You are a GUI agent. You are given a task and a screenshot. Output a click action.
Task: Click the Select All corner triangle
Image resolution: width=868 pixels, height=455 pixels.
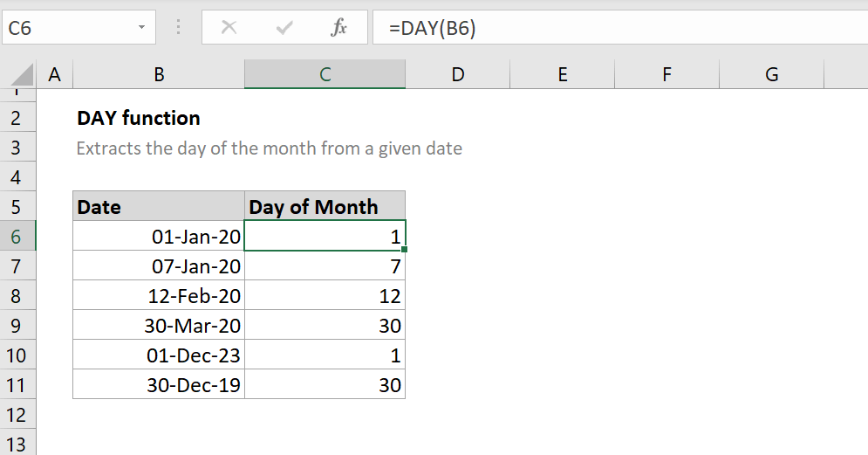21,74
